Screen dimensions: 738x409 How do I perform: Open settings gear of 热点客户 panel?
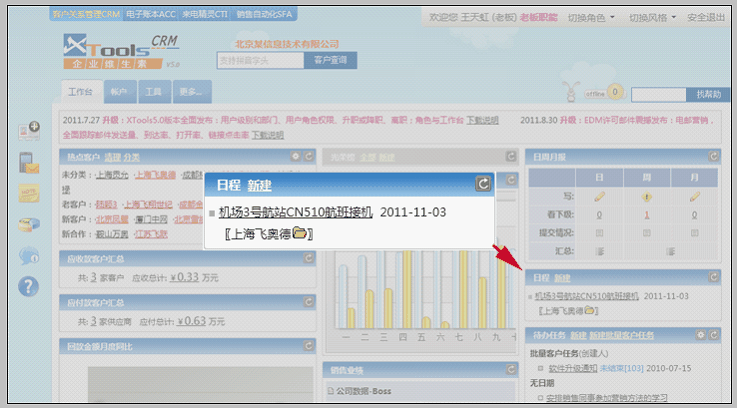[296, 156]
